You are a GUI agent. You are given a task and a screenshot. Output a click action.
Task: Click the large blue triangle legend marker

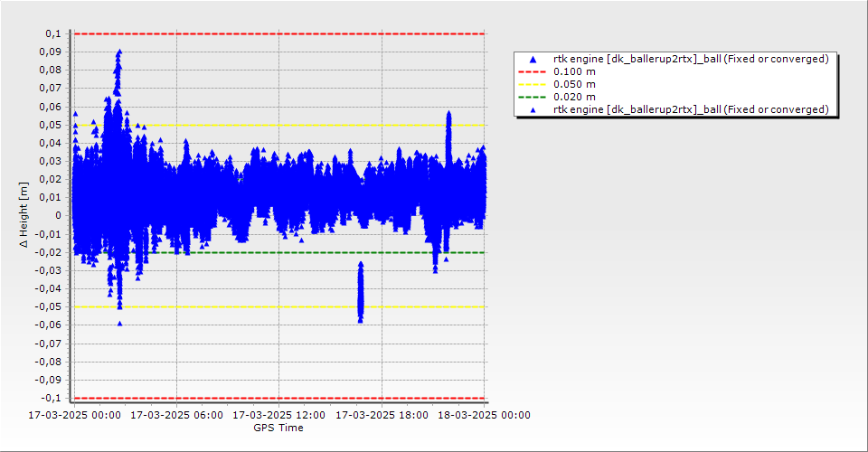533,59
